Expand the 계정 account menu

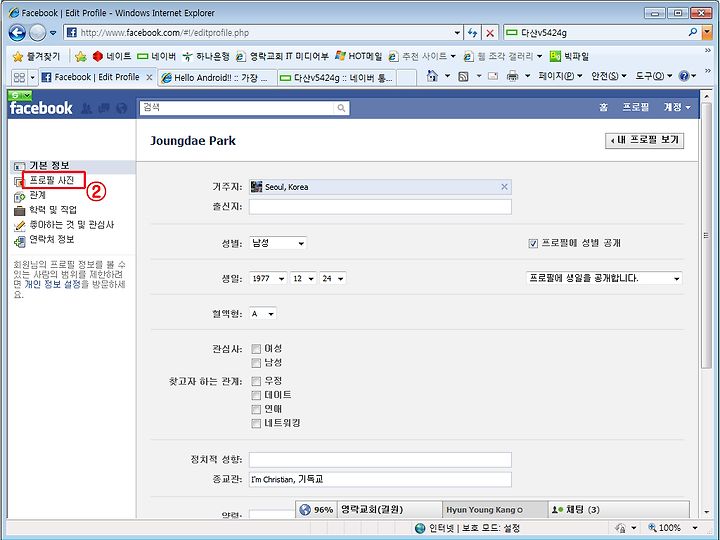pos(677,107)
